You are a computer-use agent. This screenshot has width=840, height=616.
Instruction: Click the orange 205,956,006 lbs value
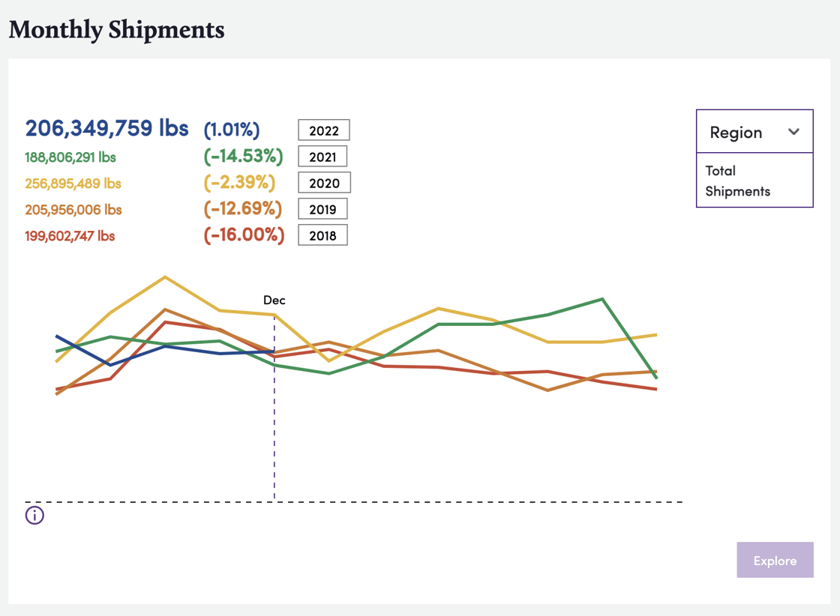(73, 208)
